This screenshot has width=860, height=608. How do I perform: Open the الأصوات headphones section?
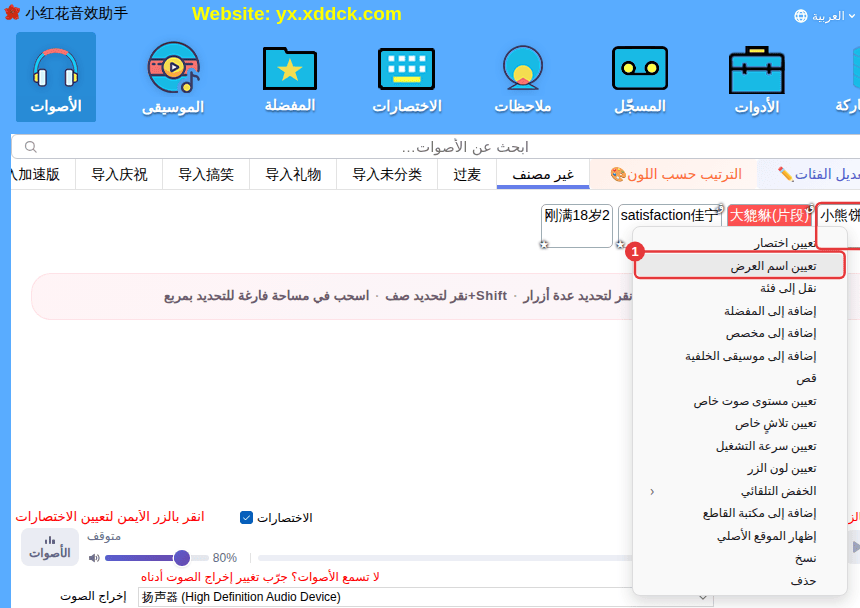[x=55, y=77]
